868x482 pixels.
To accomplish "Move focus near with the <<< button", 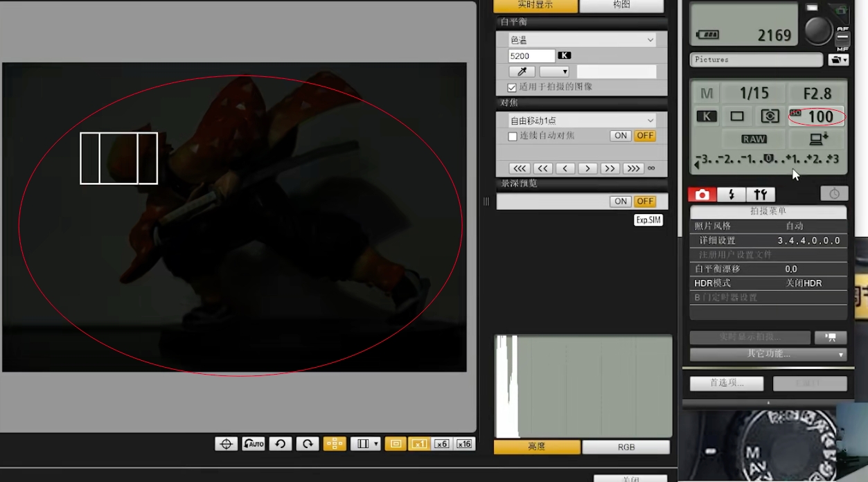I will tap(520, 168).
